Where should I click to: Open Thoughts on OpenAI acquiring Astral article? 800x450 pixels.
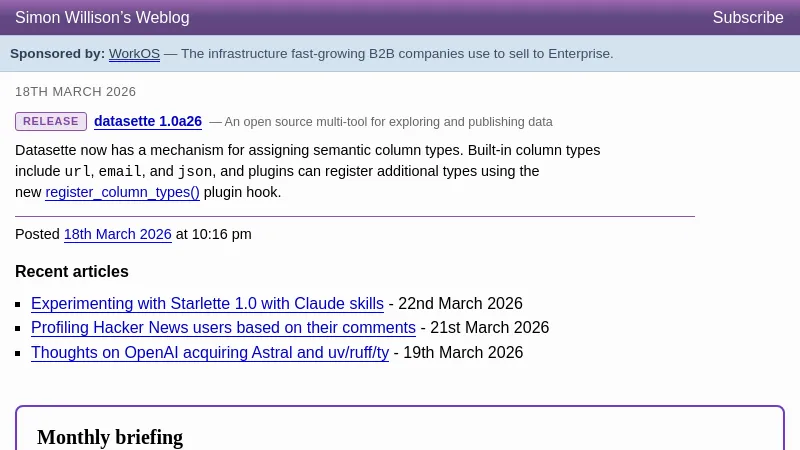(210, 352)
